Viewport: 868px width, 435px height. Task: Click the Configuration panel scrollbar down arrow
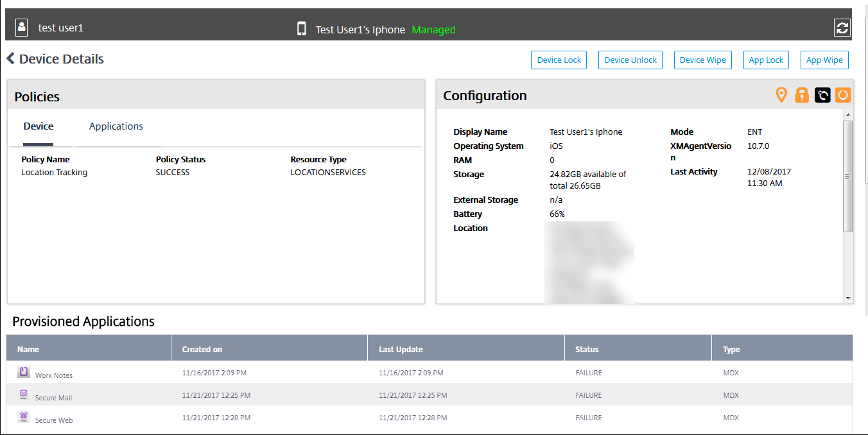click(x=848, y=298)
